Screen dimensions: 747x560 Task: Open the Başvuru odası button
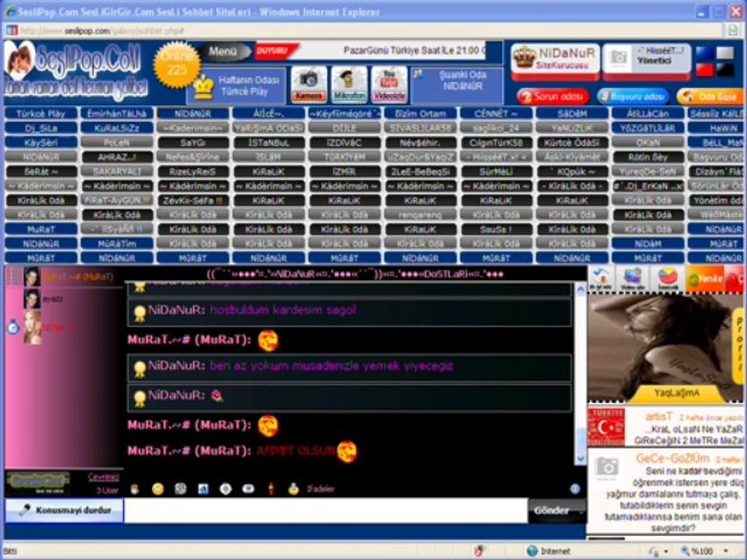point(633,96)
